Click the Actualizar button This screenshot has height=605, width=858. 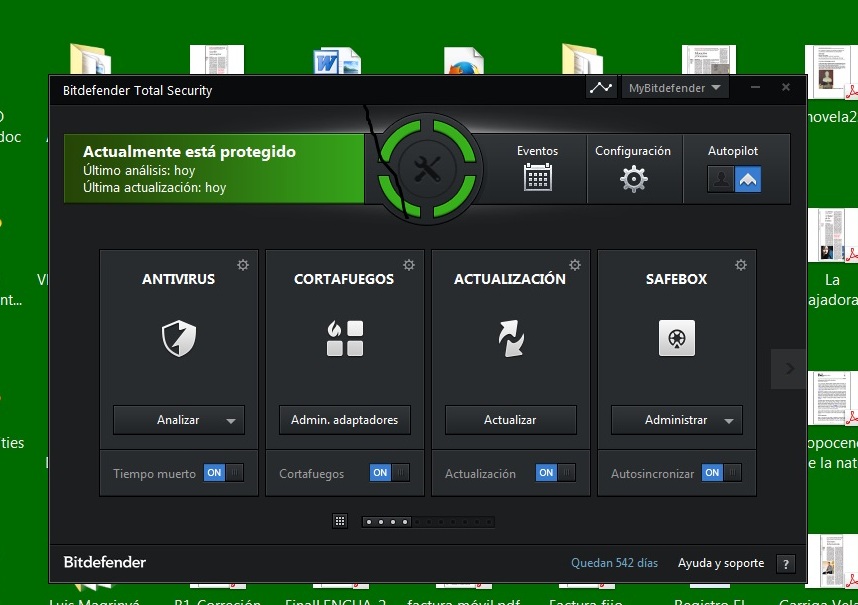511,420
